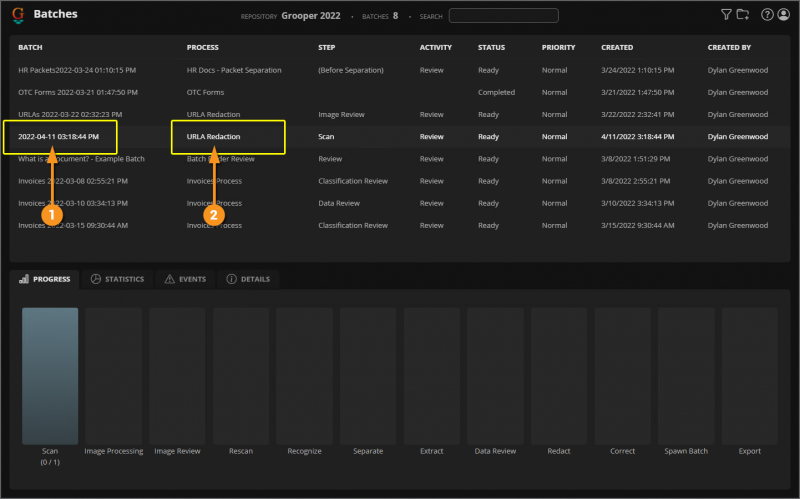This screenshot has width=800, height=499.
Task: Click the Redact step bar
Action: pos(559,375)
